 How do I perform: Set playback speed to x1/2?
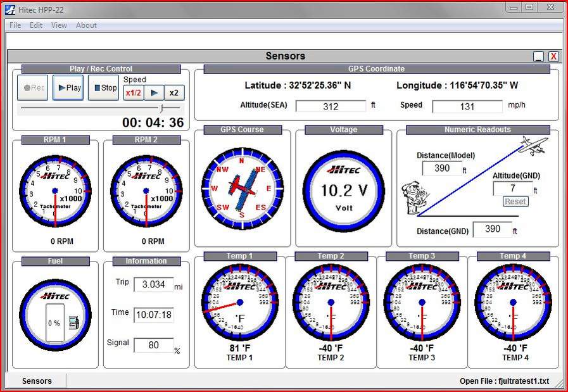(x=134, y=92)
